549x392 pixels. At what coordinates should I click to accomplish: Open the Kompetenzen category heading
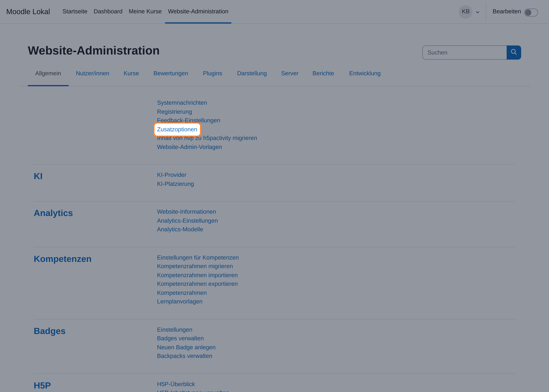click(63, 259)
